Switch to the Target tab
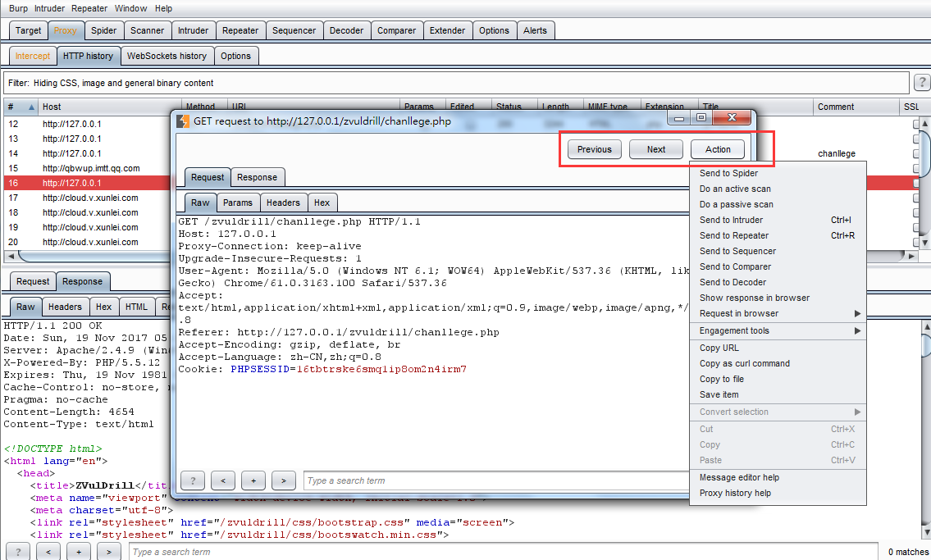The height and width of the screenshot is (560, 931). point(29,30)
